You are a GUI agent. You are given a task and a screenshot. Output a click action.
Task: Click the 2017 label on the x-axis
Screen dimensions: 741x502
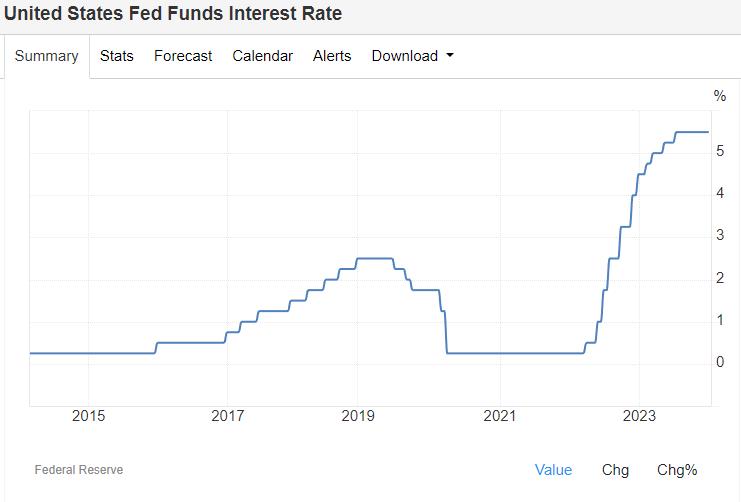[228, 417]
